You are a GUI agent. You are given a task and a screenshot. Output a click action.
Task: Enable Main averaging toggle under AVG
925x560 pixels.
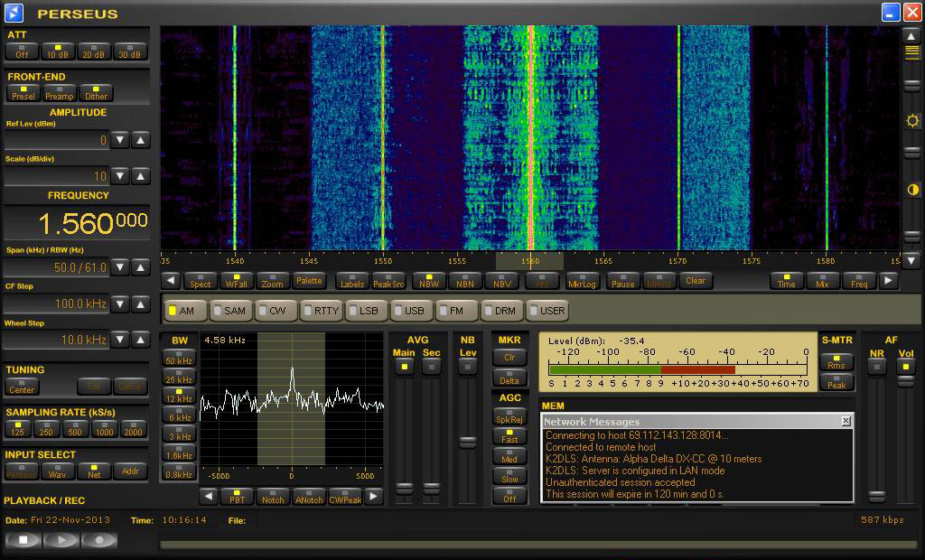point(404,367)
